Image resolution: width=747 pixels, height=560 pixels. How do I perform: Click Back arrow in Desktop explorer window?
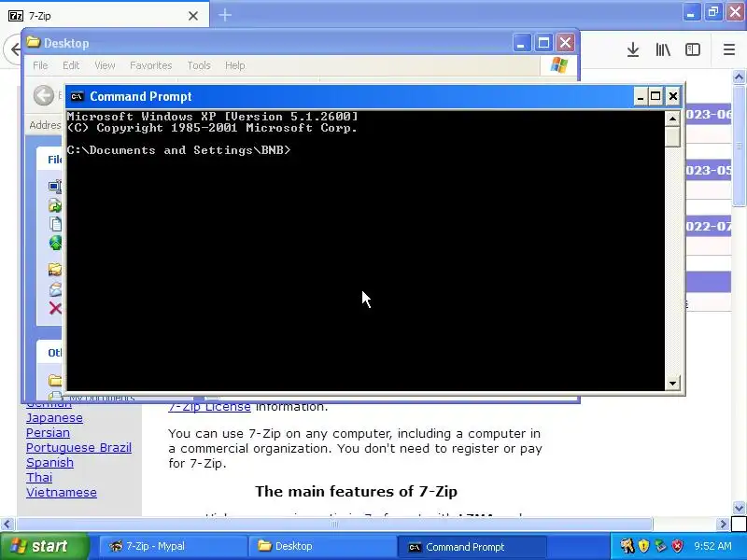click(44, 95)
